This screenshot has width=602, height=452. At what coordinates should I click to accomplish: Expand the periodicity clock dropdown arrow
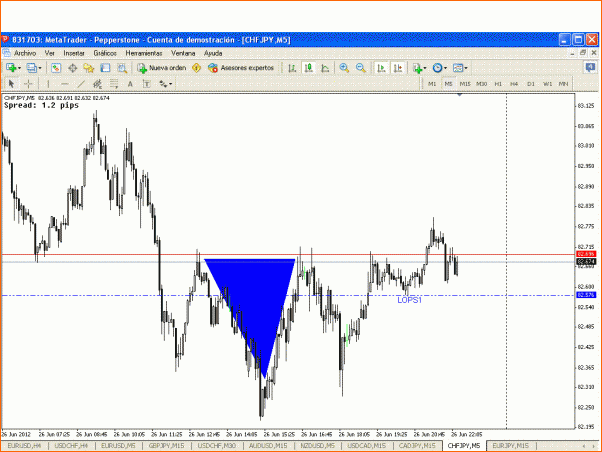click(445, 68)
